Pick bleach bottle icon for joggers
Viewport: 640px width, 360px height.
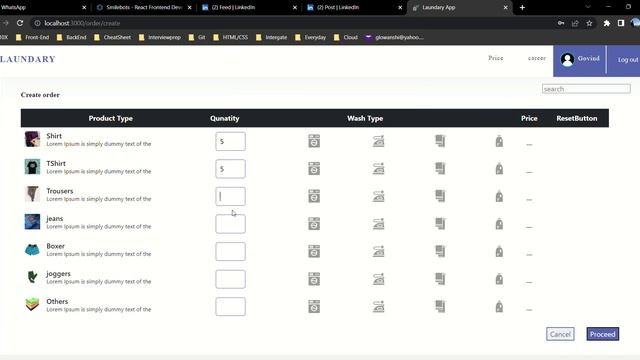pyautogui.click(x=499, y=279)
